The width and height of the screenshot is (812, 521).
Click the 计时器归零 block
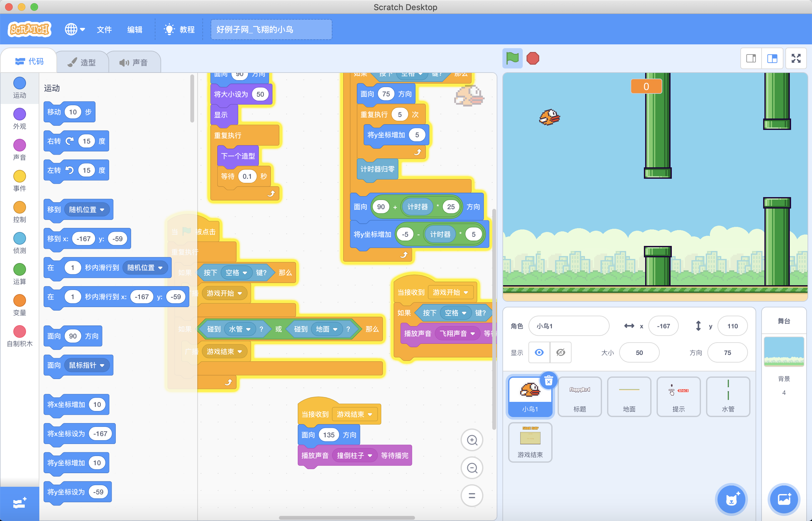click(x=377, y=169)
